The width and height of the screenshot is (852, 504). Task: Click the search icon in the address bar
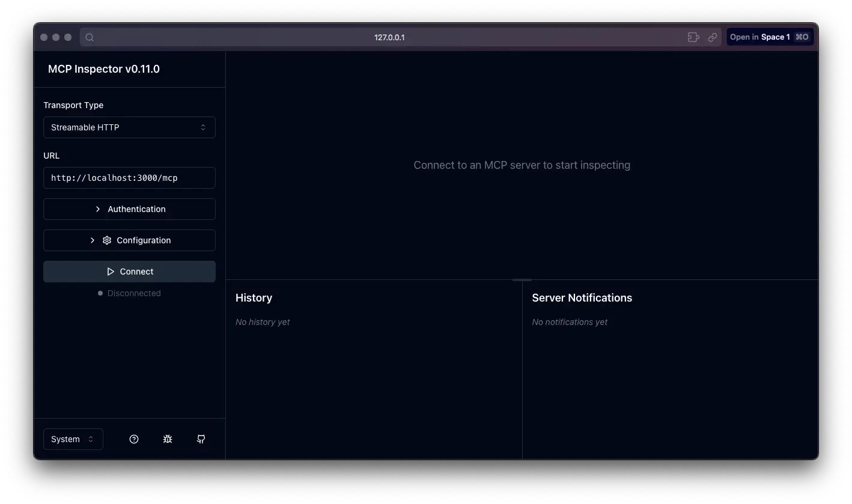click(x=89, y=37)
